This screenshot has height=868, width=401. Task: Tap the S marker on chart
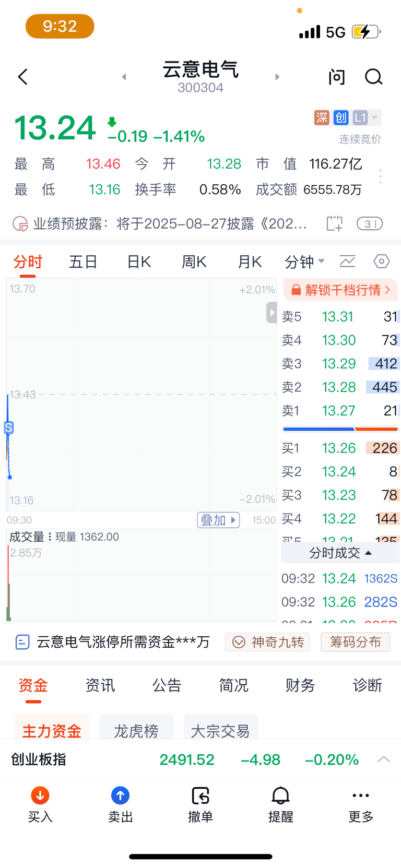8,428
